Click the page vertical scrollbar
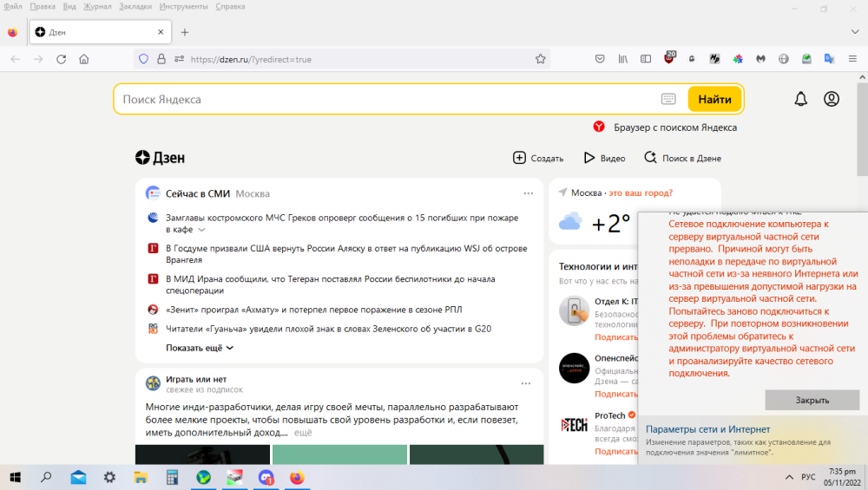 coord(863,128)
